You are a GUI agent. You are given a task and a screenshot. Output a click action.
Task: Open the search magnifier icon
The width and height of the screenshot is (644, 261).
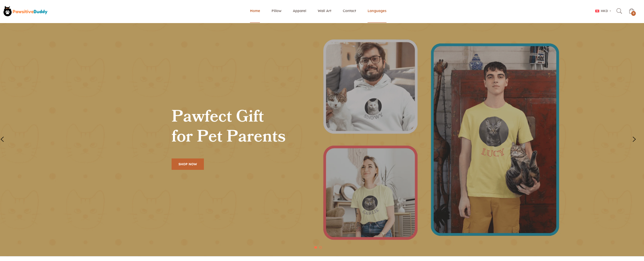click(619, 11)
